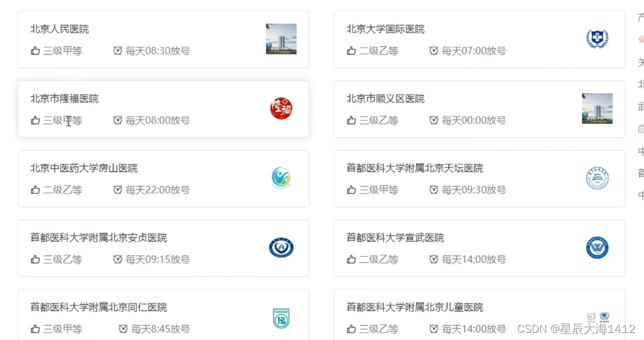Click clock icon beside 每天00:00放号
The width and height of the screenshot is (644, 340).
434,120
